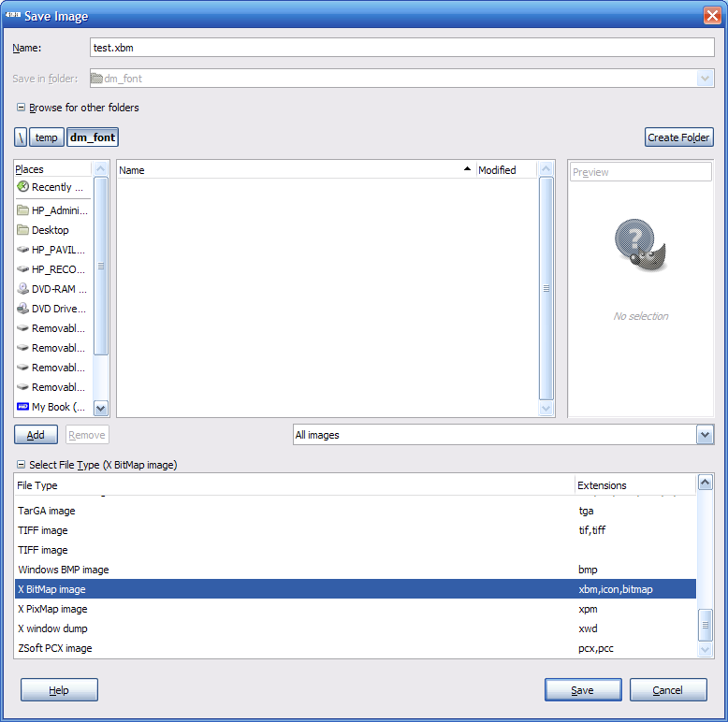The width and height of the screenshot is (728, 722).
Task: Click File Type list scrollbar thumb
Action: tap(706, 625)
